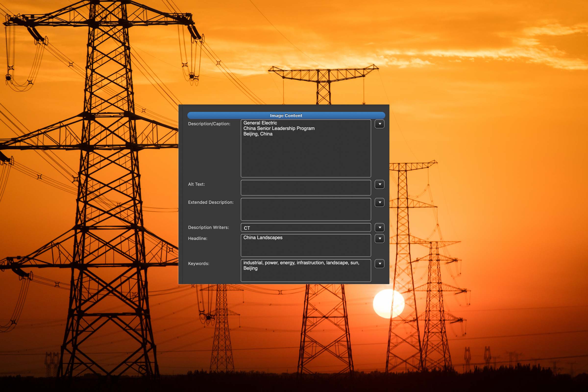Screen dimensions: 588x392
Task: Click the 'Extended Description:' field label
Action: [x=210, y=202]
